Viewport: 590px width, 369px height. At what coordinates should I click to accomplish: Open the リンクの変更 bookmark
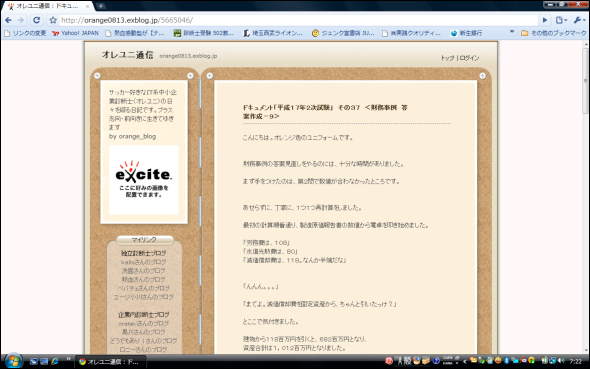click(x=25, y=33)
